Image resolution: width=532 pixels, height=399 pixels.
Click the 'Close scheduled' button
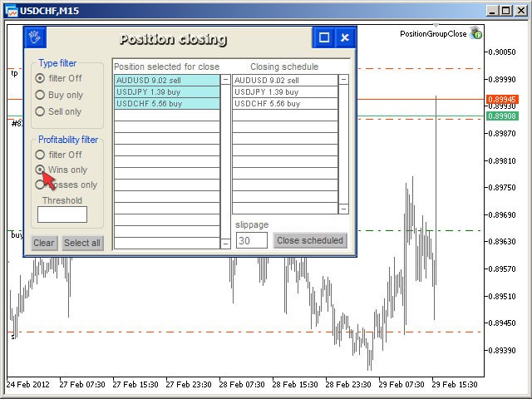(x=310, y=240)
